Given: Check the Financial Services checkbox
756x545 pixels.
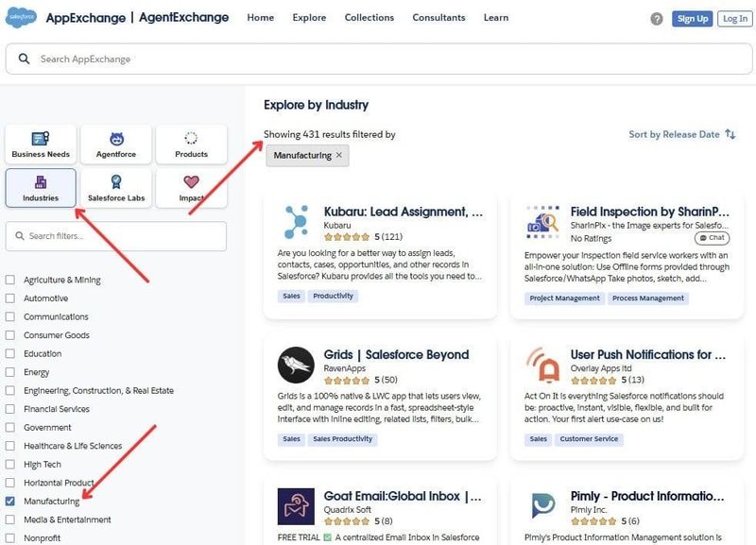Looking at the screenshot, I should coord(10,409).
